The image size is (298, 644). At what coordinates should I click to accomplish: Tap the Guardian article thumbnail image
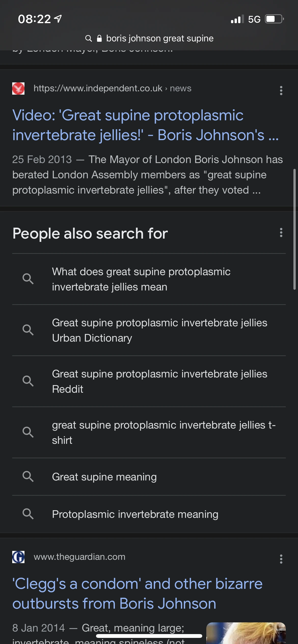246,633
